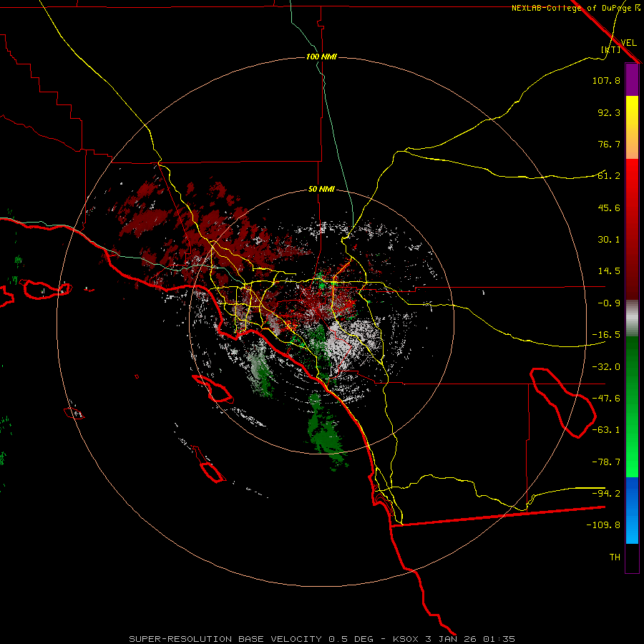
Task: Click the 50 NMI range ring label
Action: pos(321,190)
